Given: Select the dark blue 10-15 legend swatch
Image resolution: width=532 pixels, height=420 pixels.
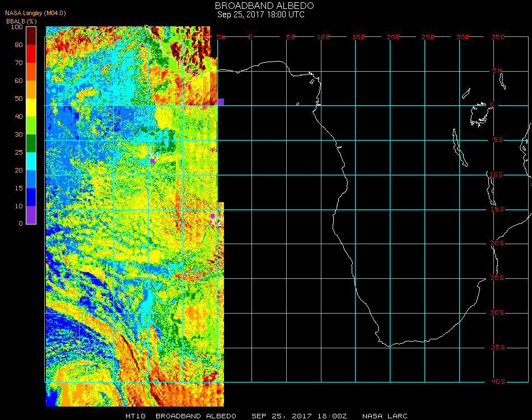Looking at the screenshot, I should [31, 197].
